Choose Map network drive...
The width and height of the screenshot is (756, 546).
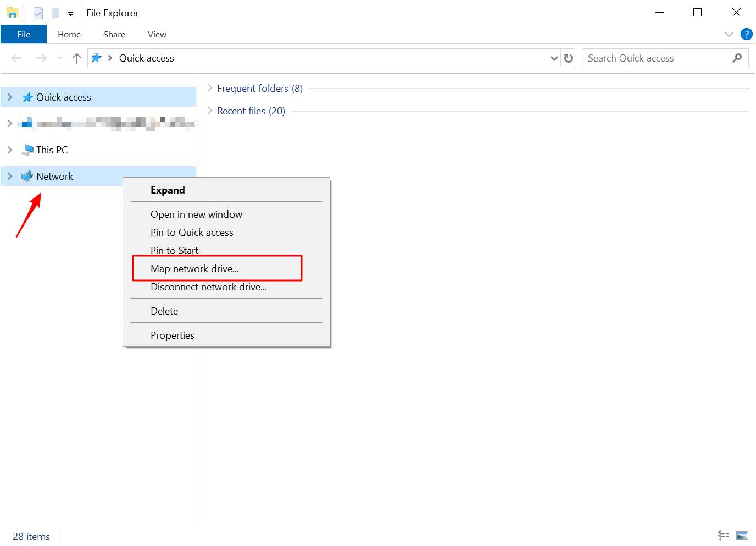tap(226, 268)
